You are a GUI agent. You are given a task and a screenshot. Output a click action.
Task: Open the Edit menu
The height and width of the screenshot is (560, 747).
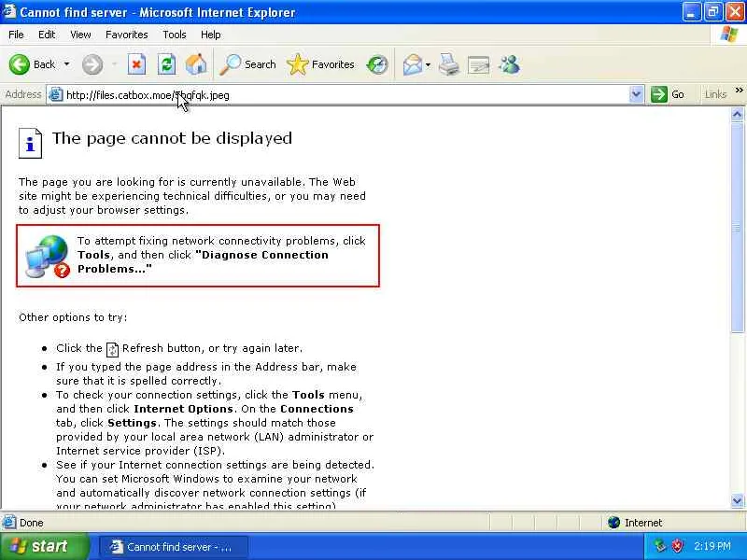click(x=47, y=35)
